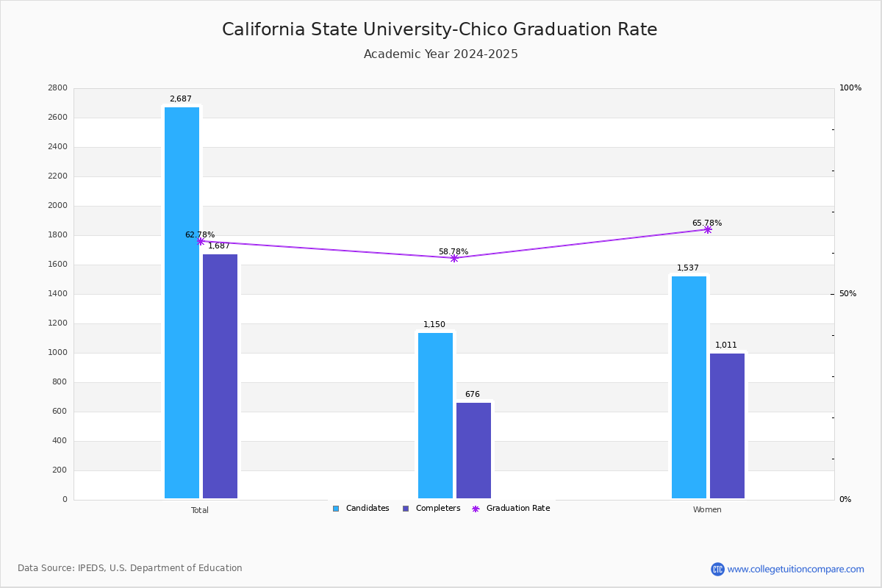Click the Women completers bar labeled 1,011
Screen dimensions: 882x588
727,426
